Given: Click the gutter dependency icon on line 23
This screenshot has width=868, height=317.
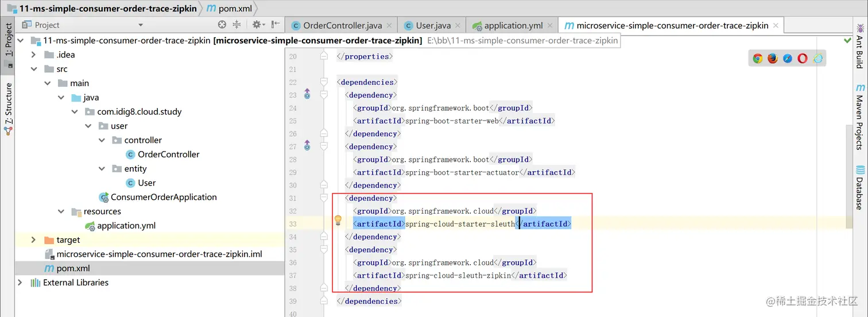Looking at the screenshot, I should click(x=307, y=94).
